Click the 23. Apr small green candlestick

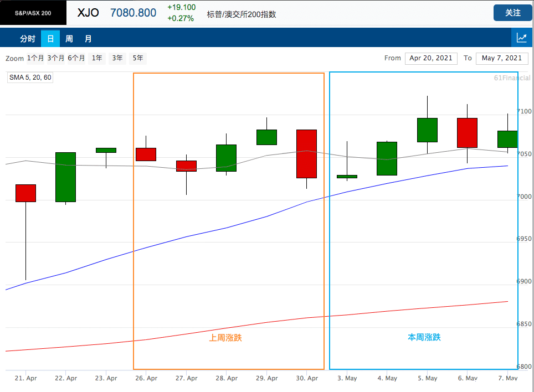click(106, 151)
